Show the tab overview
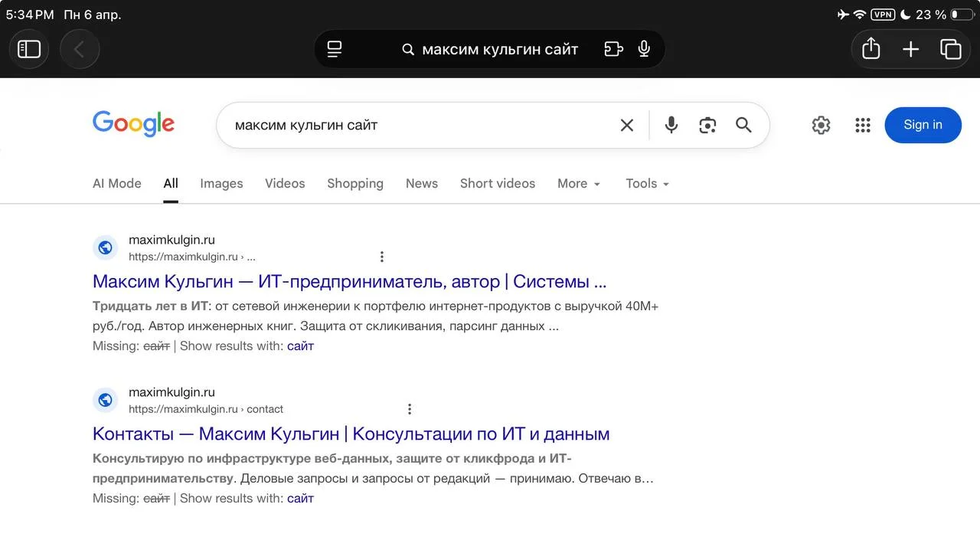Screen dimensions: 980x537 950,49
